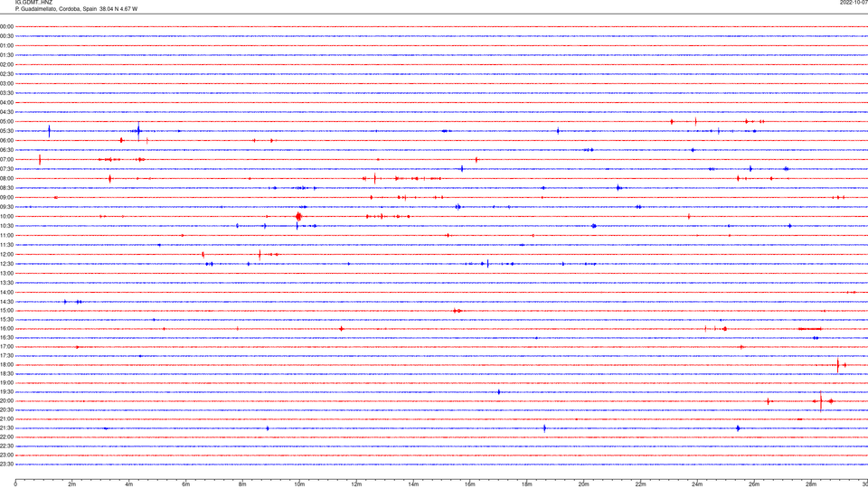
Task: Select the tall red spike on the 18:00 trace
Action: 837,365
